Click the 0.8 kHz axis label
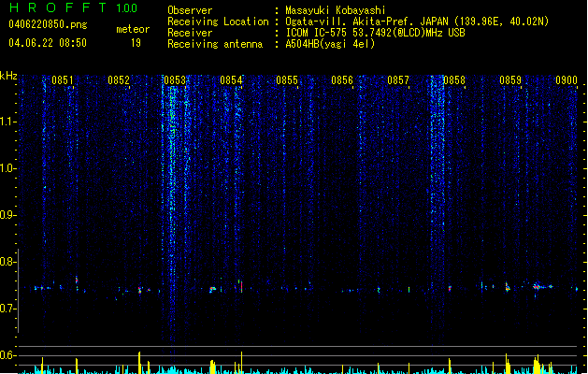Viewport: 588px width, 374px height. tap(7, 262)
